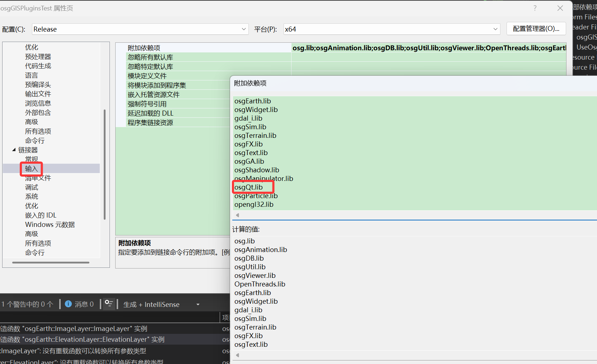Select 嵌入的 IDL tree item
The height and width of the screenshot is (364, 597).
(41, 215)
